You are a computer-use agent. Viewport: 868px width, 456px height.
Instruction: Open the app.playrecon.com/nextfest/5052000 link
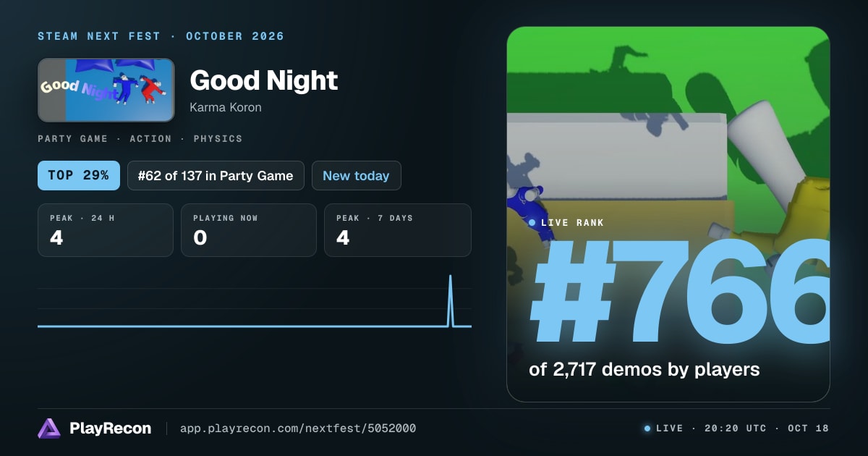coord(298,428)
